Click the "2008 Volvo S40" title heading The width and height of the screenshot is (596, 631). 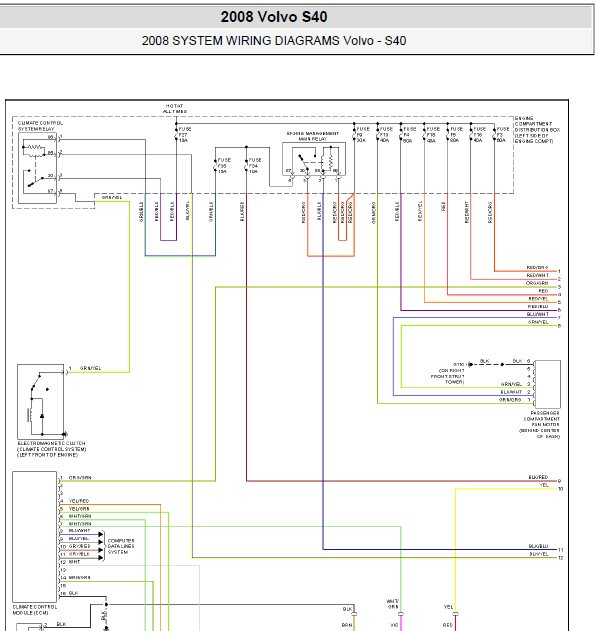[x=274, y=17]
